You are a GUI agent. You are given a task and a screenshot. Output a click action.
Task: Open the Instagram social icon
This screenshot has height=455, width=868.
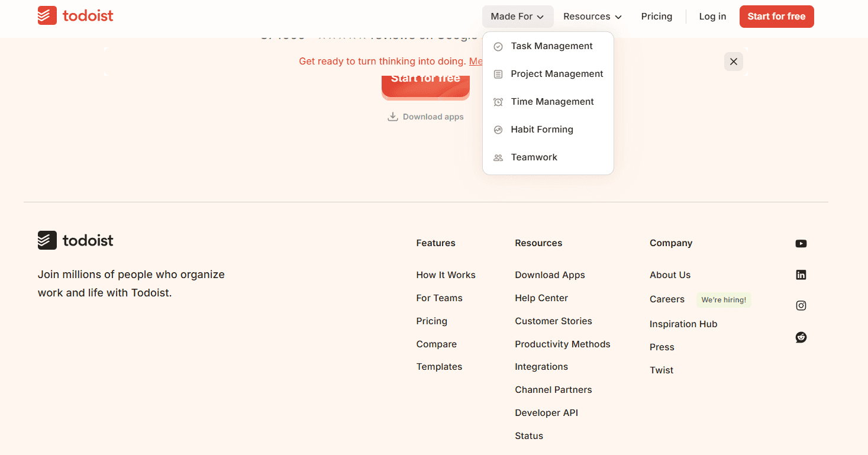coord(801,305)
